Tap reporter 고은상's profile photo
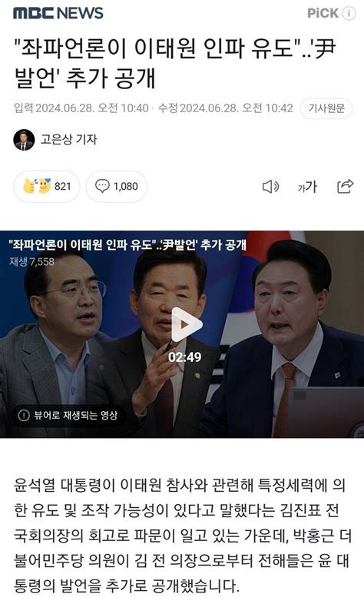The height and width of the screenshot is (604, 364). coord(24,139)
